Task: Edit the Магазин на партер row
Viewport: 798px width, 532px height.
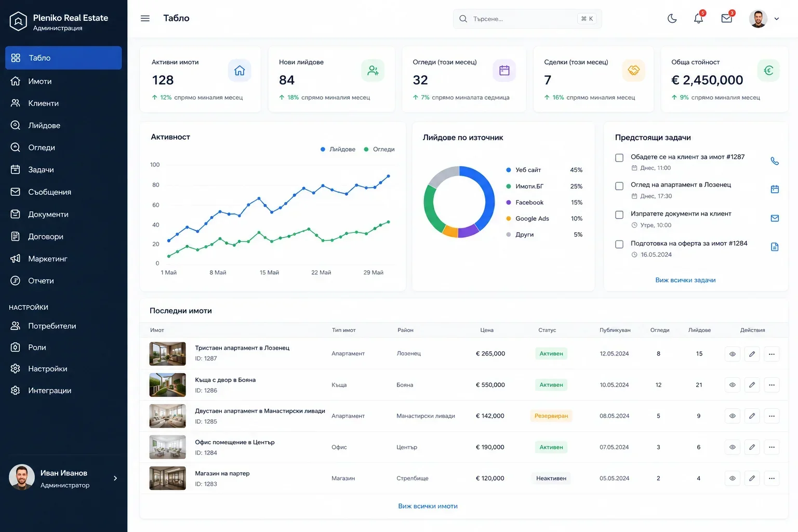Action: (x=752, y=478)
